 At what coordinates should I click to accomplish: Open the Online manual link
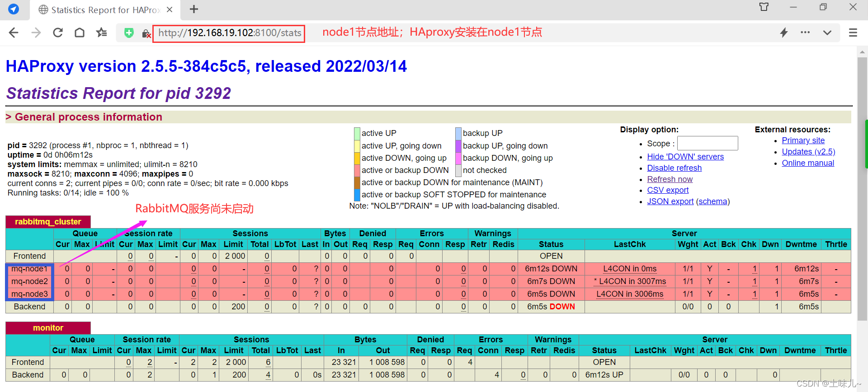click(x=808, y=163)
